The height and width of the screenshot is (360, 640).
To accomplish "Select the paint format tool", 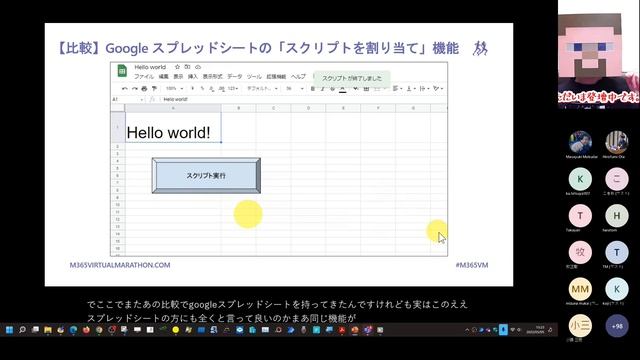I will pos(154,89).
